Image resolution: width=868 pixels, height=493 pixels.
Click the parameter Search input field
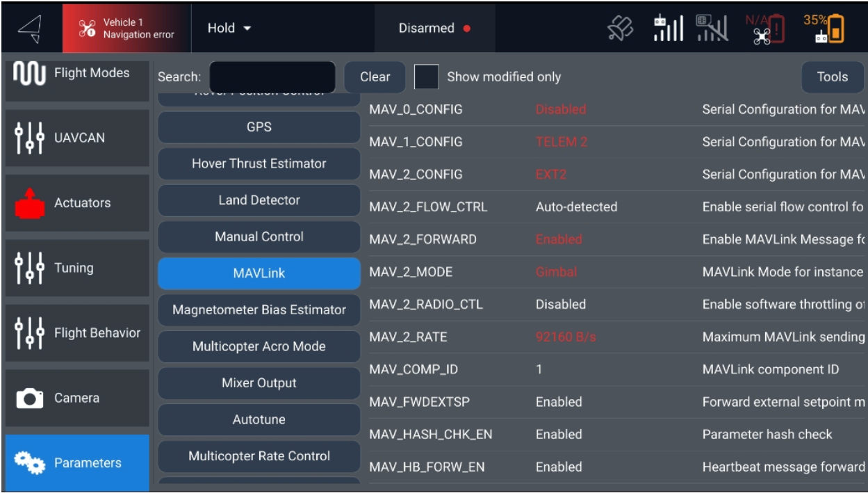[x=272, y=77]
